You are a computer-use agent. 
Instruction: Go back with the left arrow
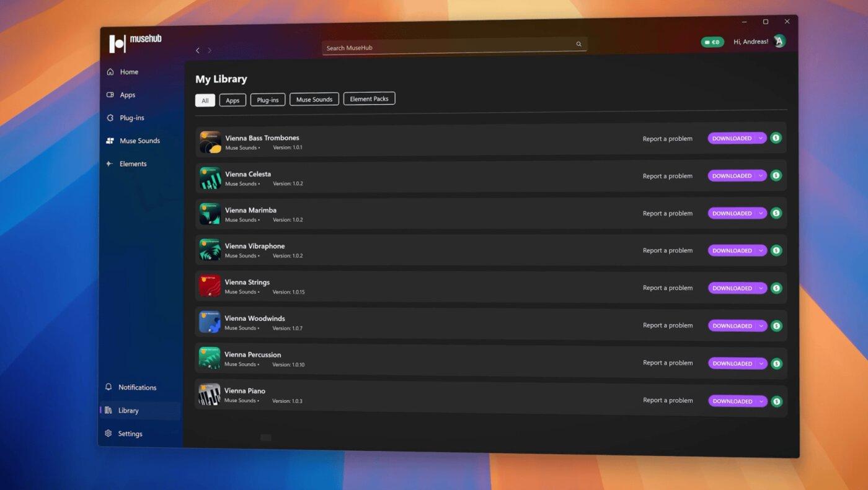[198, 50]
